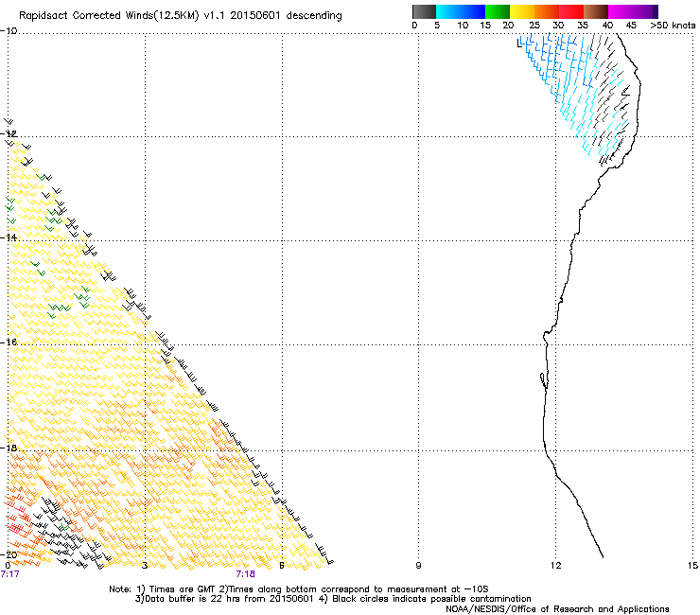Click the '-10' latitude axis label
This screenshot has height=615, width=700.
click(9, 31)
